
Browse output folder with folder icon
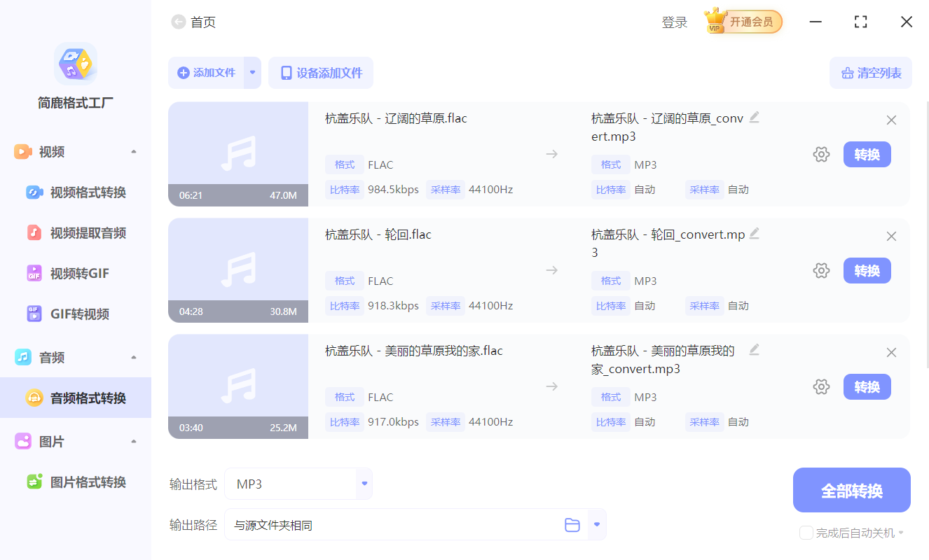(x=572, y=525)
